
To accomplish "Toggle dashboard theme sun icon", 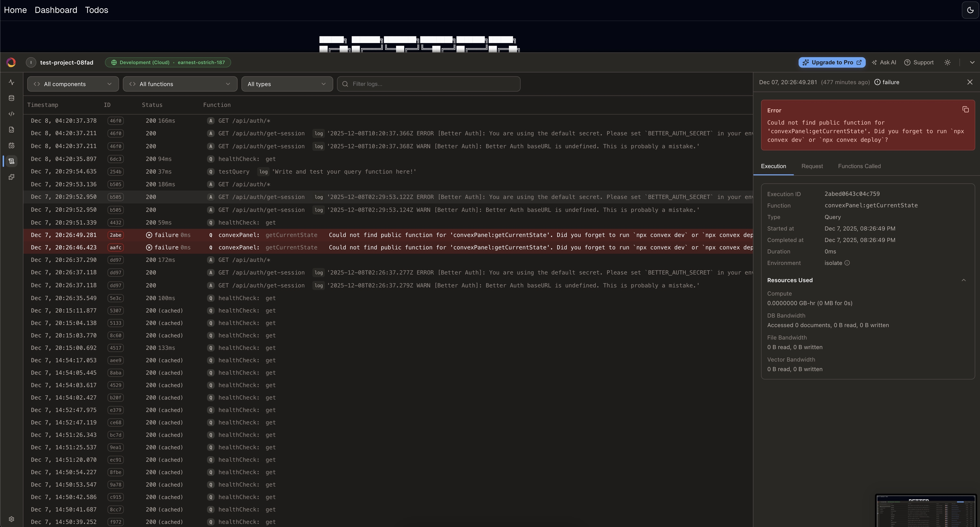I will click(x=947, y=62).
